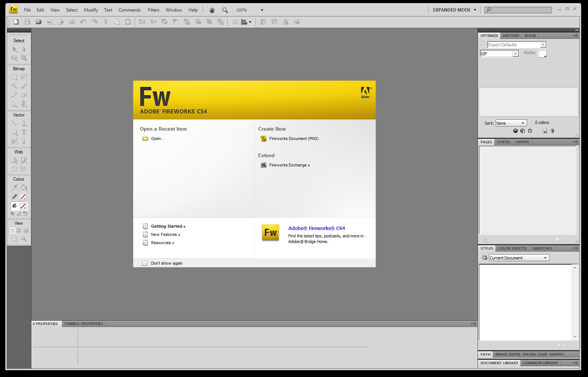
Task: Open the fill color swatch
Action: coord(23,206)
